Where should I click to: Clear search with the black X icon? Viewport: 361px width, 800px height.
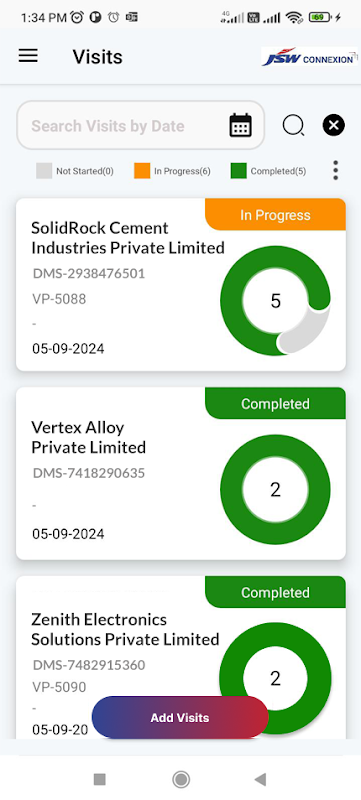(333, 125)
